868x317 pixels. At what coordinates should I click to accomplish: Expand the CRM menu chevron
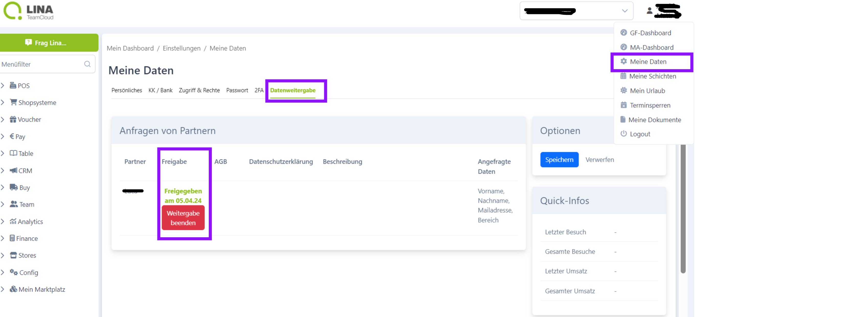[3, 170]
